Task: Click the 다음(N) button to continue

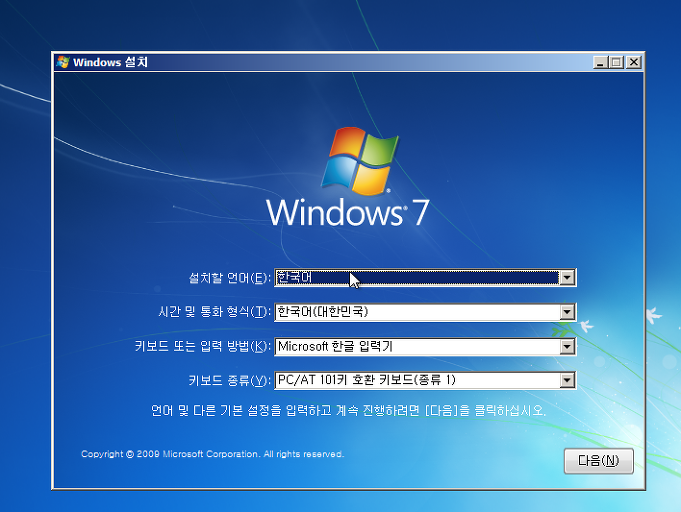Action: point(598,461)
